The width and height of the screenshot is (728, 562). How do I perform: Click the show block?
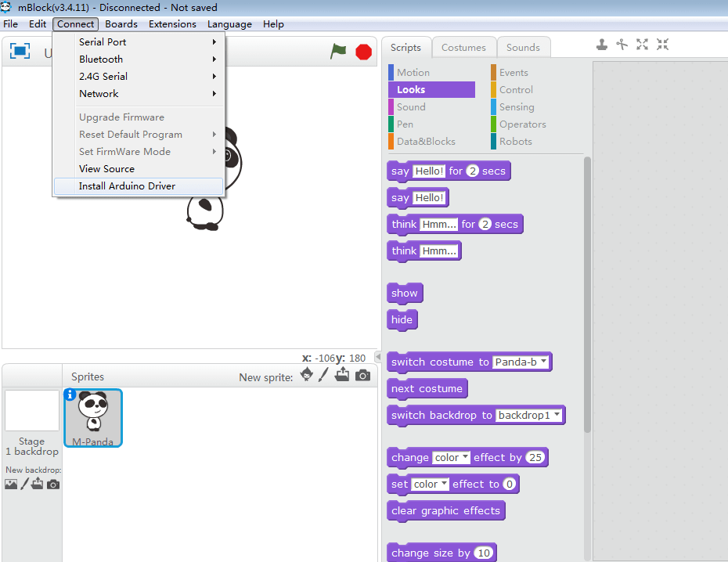(405, 294)
